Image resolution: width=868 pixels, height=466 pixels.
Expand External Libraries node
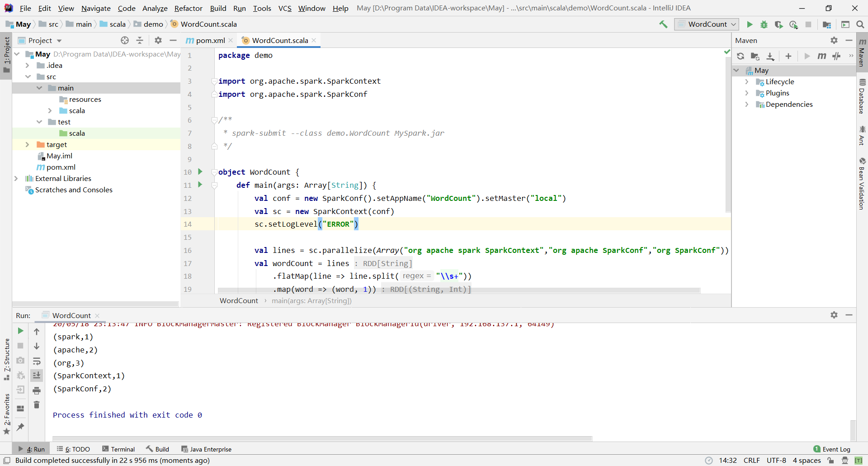pos(16,179)
